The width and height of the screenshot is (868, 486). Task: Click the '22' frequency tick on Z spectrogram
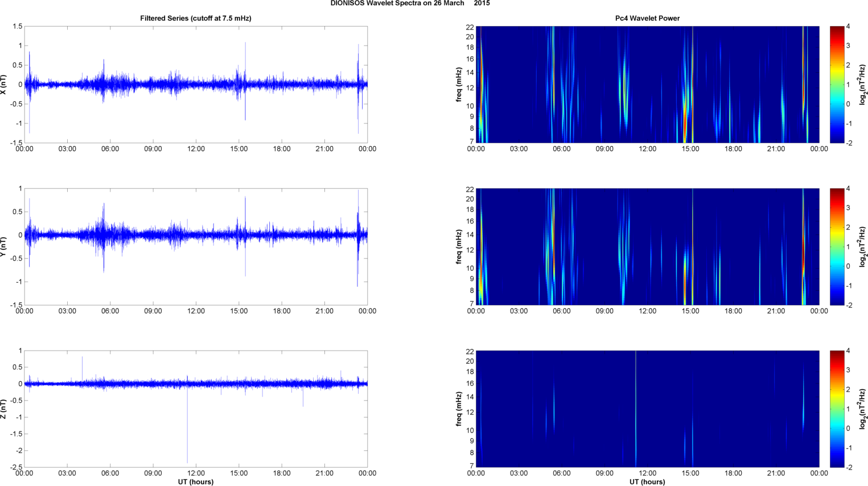click(x=470, y=352)
